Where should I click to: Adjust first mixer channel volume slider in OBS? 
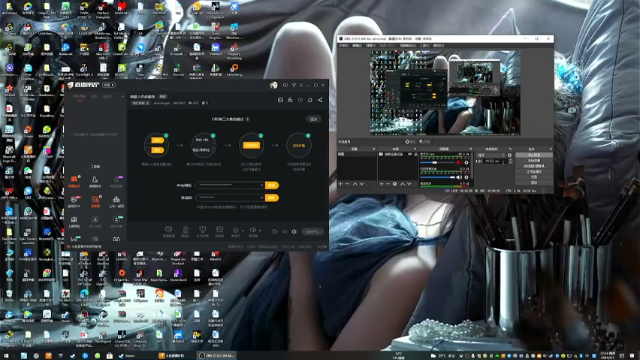(438, 162)
